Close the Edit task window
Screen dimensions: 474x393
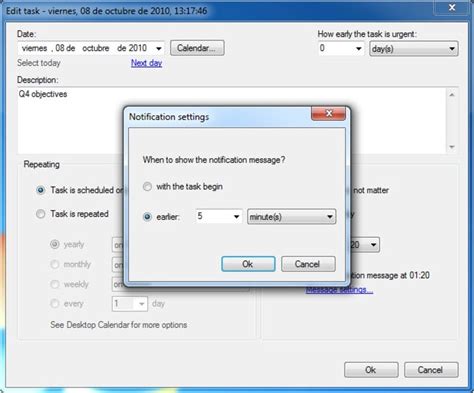[452, 7]
